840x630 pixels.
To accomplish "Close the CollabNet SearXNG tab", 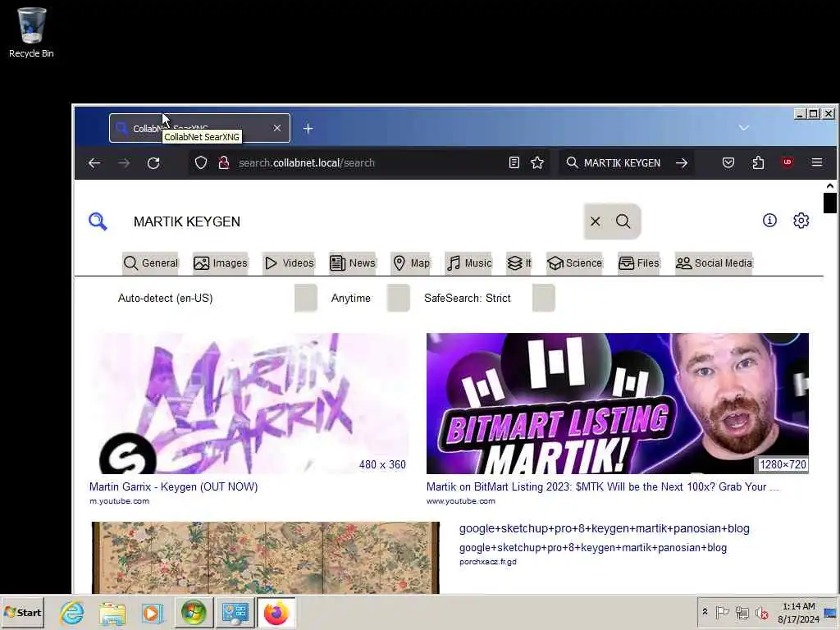I will pos(277,128).
